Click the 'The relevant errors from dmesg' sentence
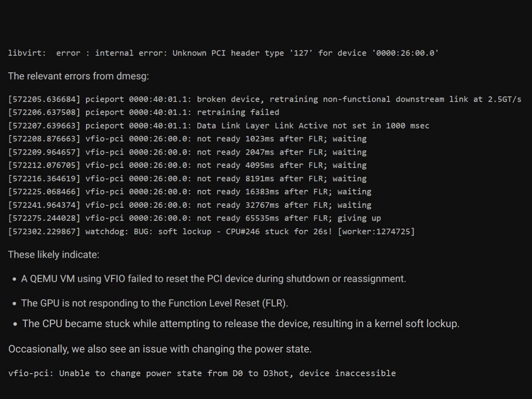Viewport: 532px width, 399px height. 79,76
